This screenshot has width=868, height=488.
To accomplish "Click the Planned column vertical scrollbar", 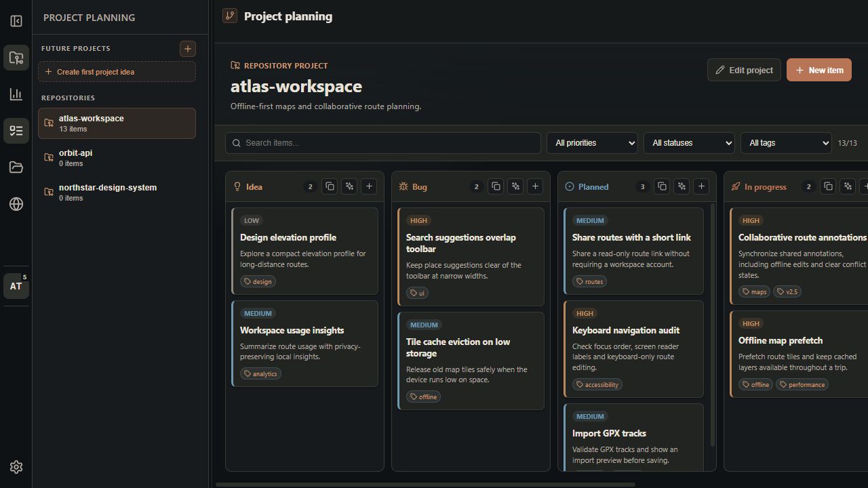I will 713,325.
